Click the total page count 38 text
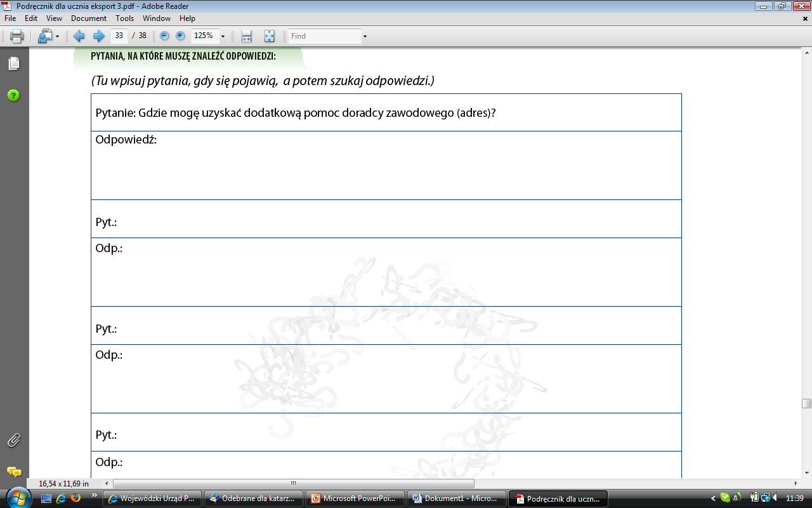Image resolution: width=812 pixels, height=508 pixels. click(142, 36)
